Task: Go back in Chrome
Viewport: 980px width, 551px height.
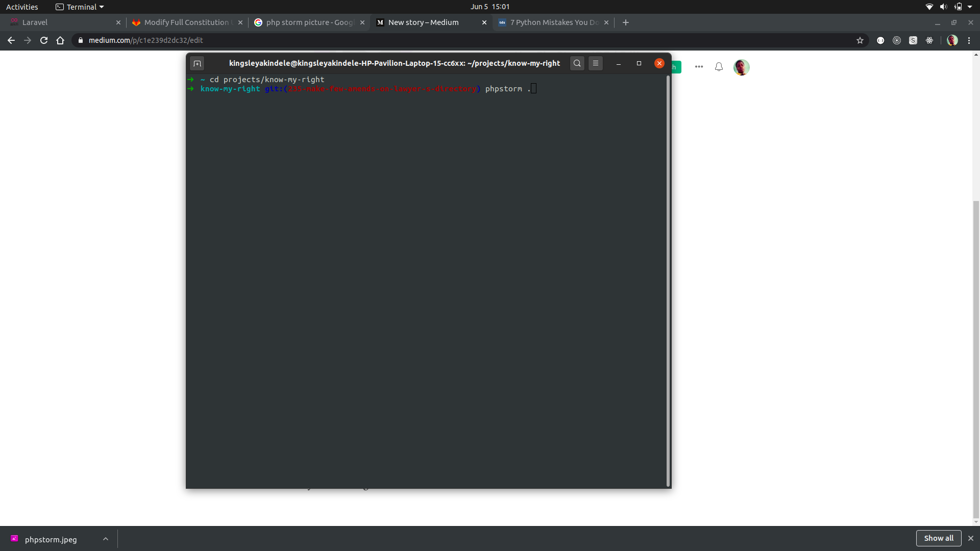Action: tap(11, 40)
